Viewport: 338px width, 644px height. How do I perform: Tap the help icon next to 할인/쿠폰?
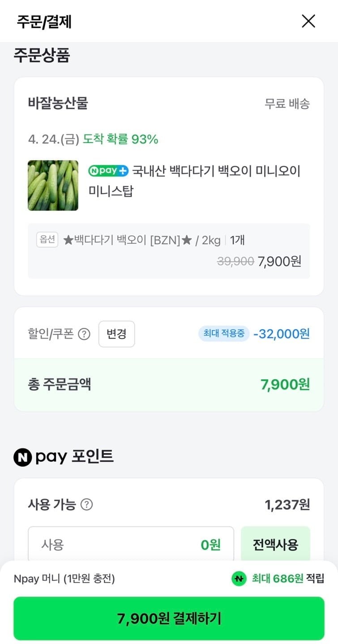pyautogui.click(x=84, y=334)
